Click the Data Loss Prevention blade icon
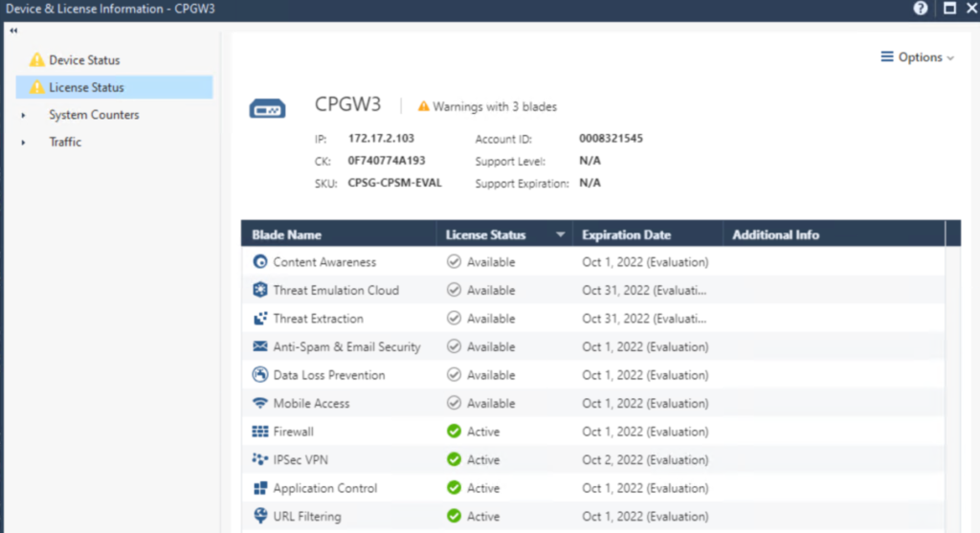The image size is (980, 533). pyautogui.click(x=260, y=375)
